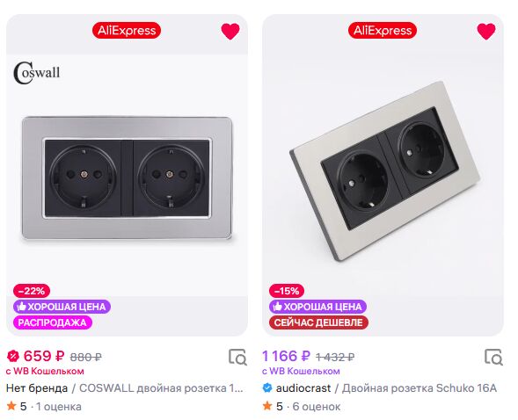Open the COSWALL двойная розетка title link
The height and width of the screenshot is (420, 518).
coord(161,388)
